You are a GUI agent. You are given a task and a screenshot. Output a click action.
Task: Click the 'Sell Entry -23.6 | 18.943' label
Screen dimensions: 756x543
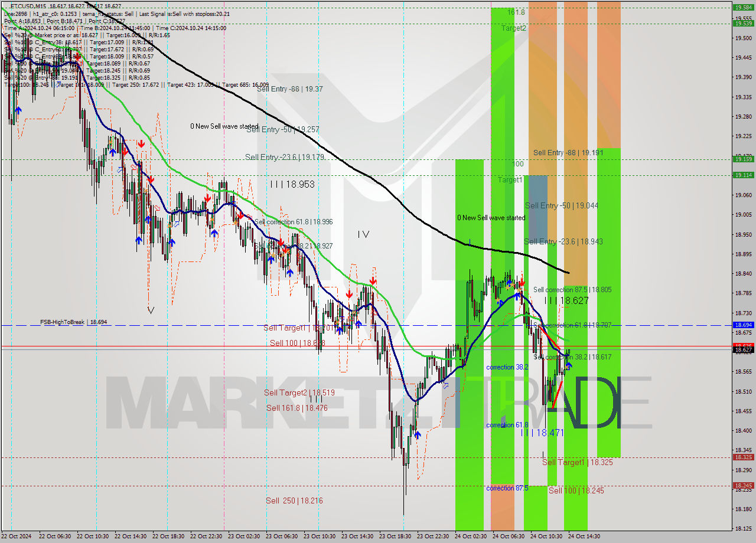coord(563,241)
